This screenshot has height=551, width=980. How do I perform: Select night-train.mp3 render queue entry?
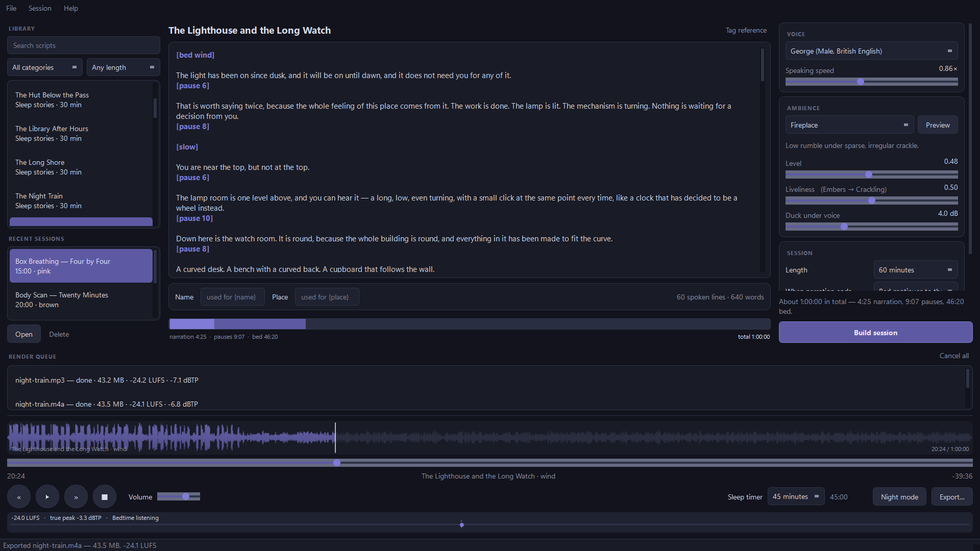tap(486, 380)
